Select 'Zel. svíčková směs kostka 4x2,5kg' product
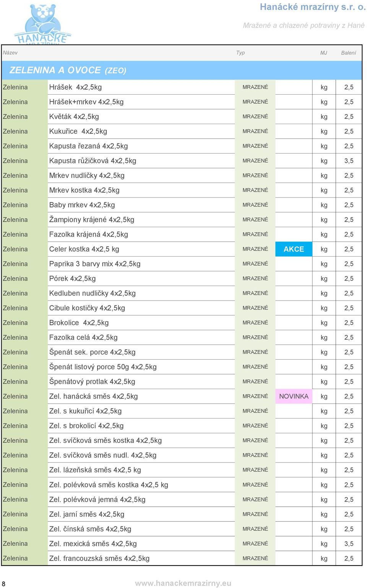 [106, 440]
